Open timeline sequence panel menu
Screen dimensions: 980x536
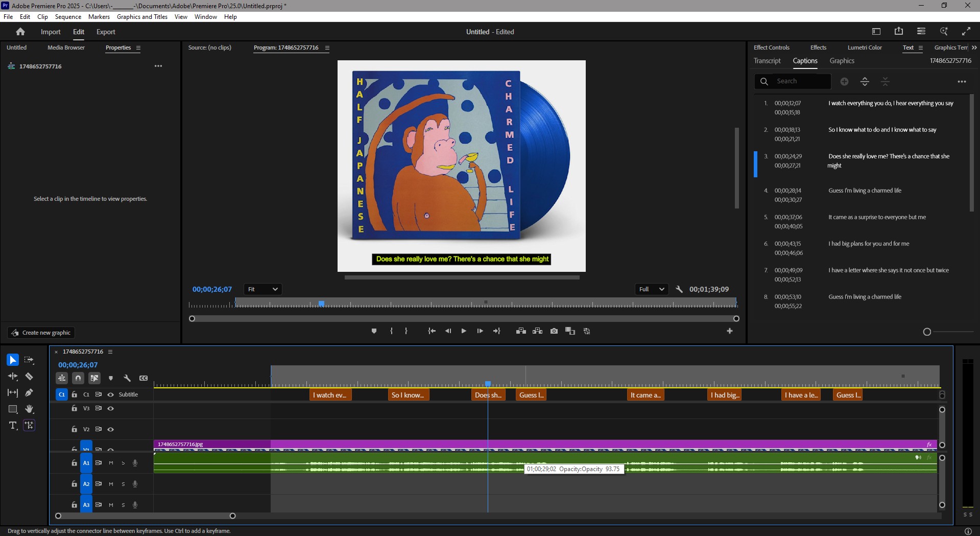pyautogui.click(x=110, y=352)
